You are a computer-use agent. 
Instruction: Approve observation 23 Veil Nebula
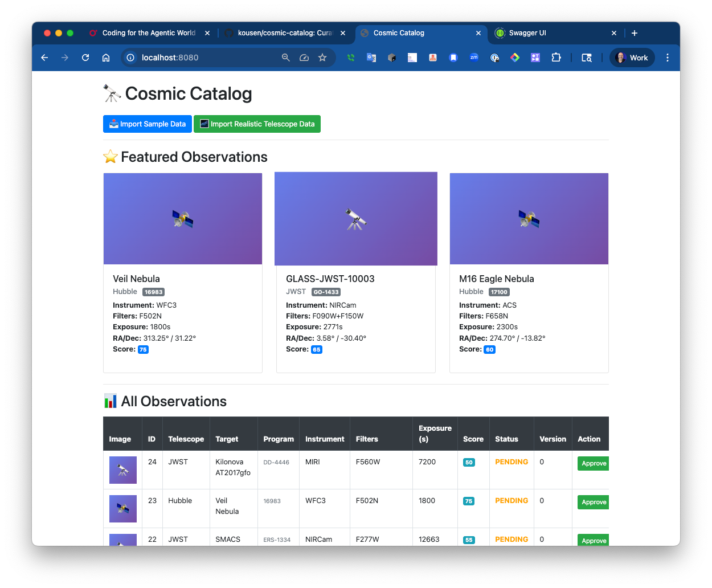click(594, 503)
